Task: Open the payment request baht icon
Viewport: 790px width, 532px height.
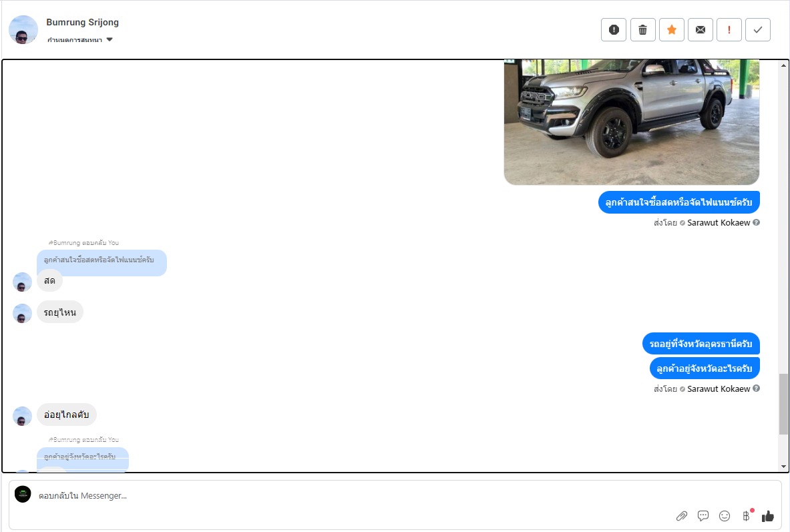Action: click(x=746, y=515)
